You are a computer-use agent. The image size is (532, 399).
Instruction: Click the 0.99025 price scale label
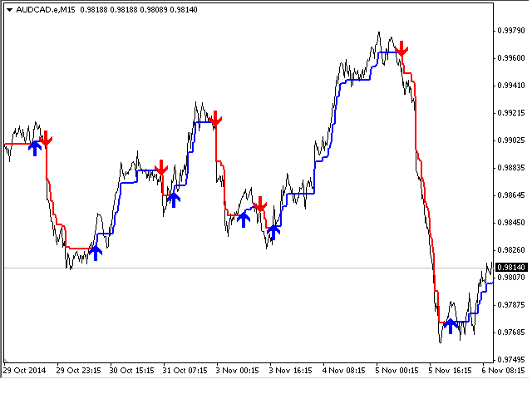coord(511,140)
